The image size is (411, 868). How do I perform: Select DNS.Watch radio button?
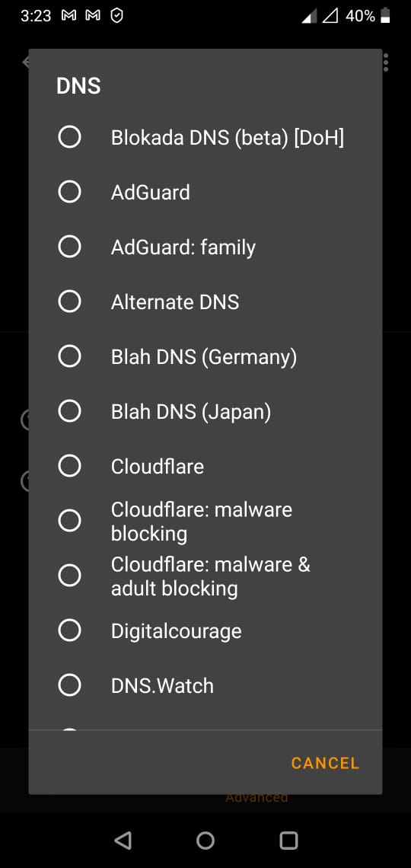click(x=70, y=685)
